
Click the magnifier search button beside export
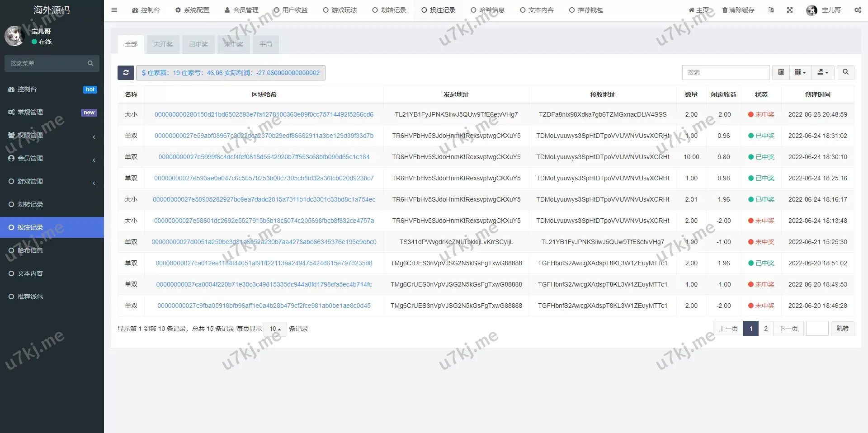pos(845,72)
